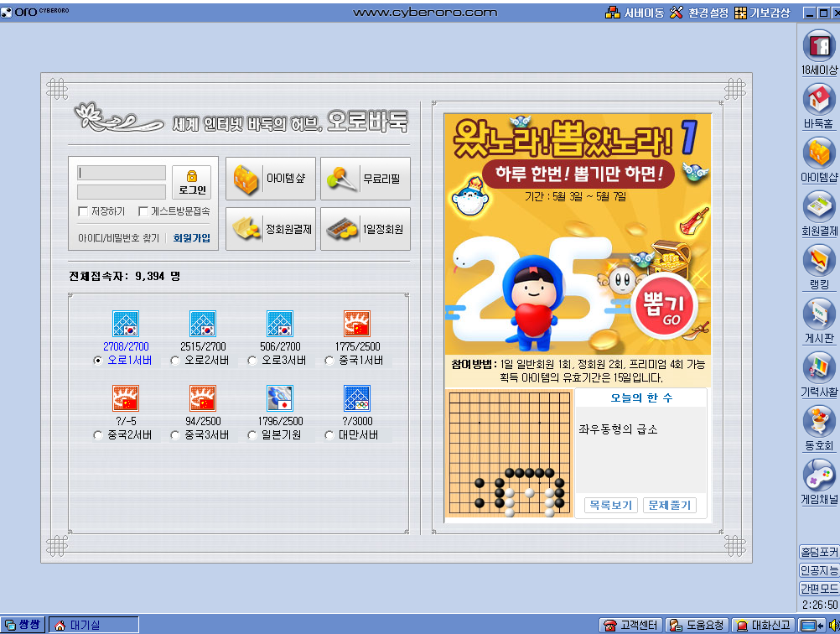Click the 아이디/비밀번호 찾기 link
The height and width of the screenshot is (634, 840).
click(x=118, y=238)
